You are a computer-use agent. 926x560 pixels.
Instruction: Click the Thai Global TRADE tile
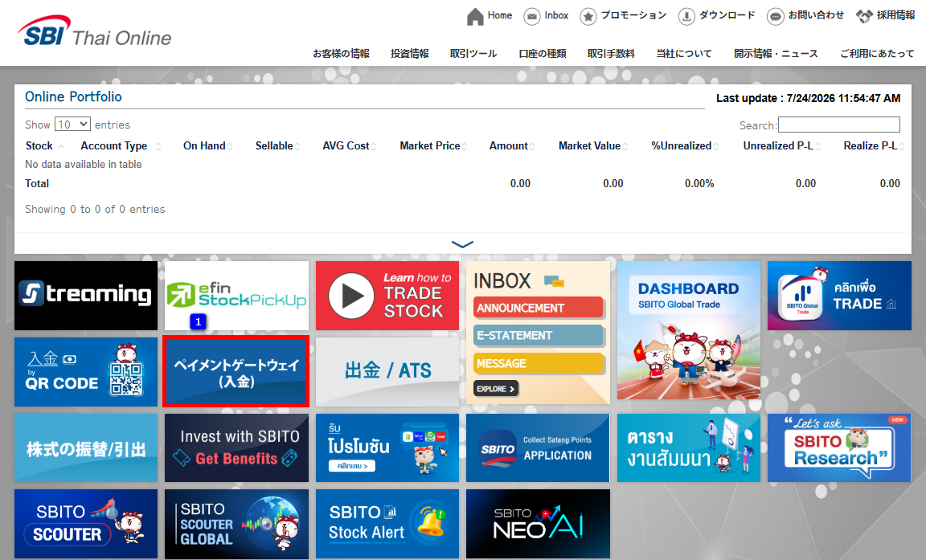click(839, 296)
